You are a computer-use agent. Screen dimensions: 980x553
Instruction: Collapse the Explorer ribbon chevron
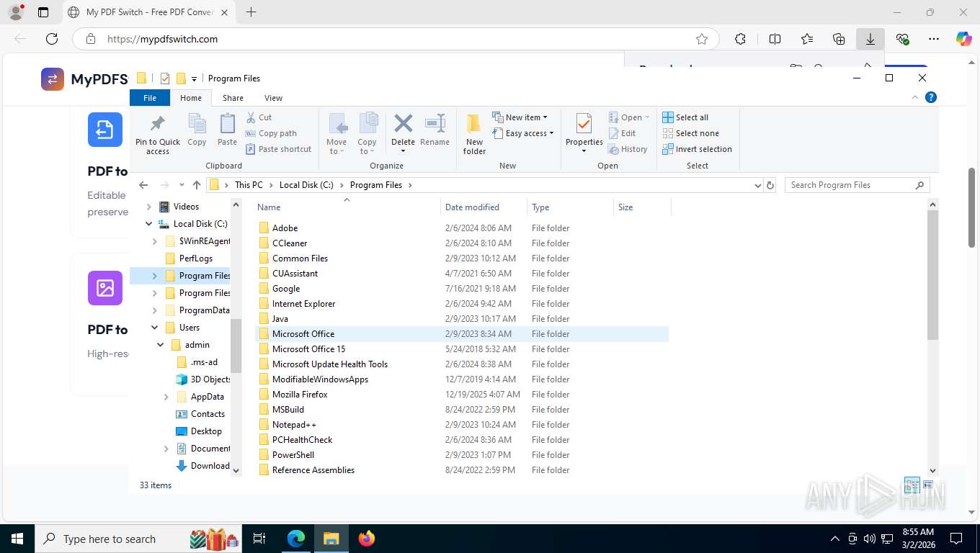tap(915, 97)
